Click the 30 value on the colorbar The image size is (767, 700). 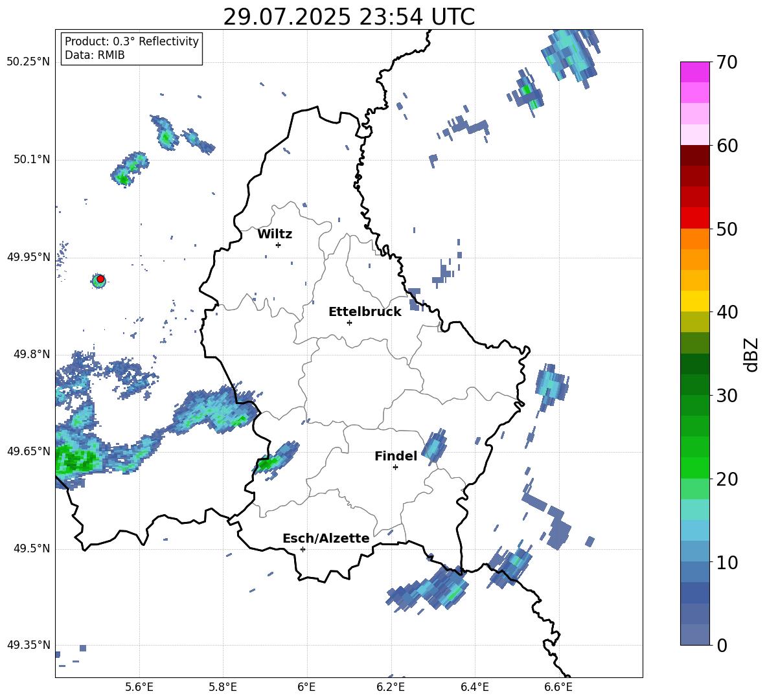(x=727, y=396)
